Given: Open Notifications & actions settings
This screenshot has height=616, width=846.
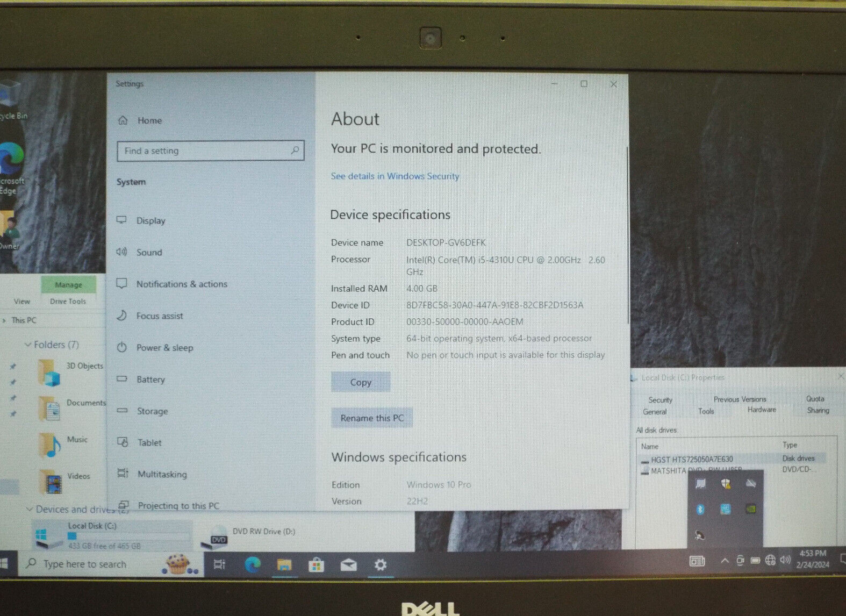Looking at the screenshot, I should pos(172,284).
